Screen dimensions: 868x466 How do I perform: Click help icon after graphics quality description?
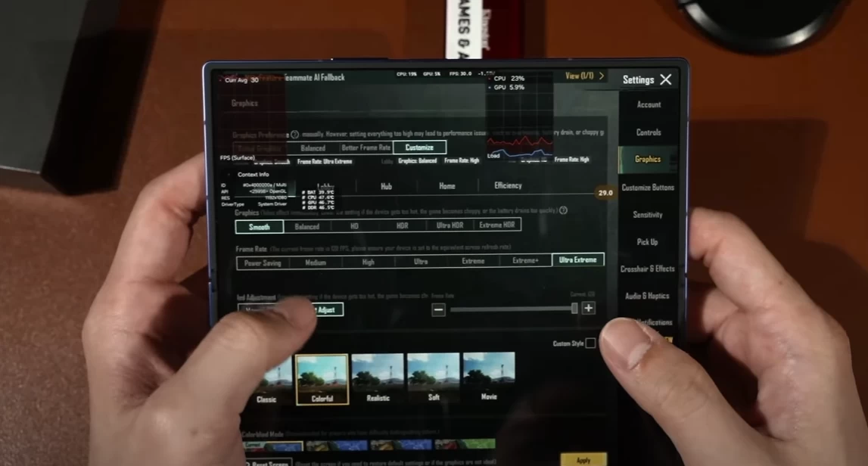point(563,210)
